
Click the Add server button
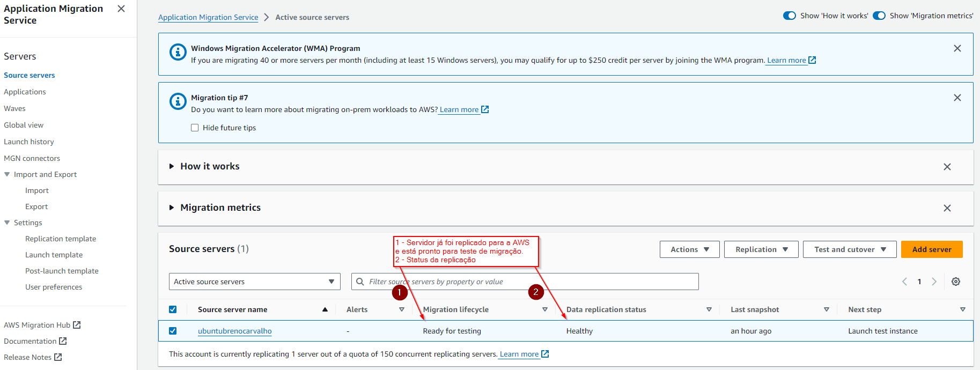[931, 249]
